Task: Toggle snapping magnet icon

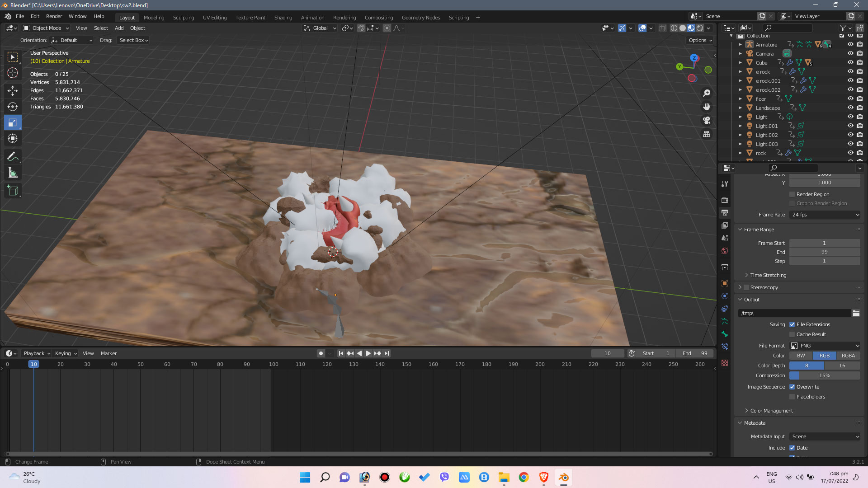Action: point(361,28)
